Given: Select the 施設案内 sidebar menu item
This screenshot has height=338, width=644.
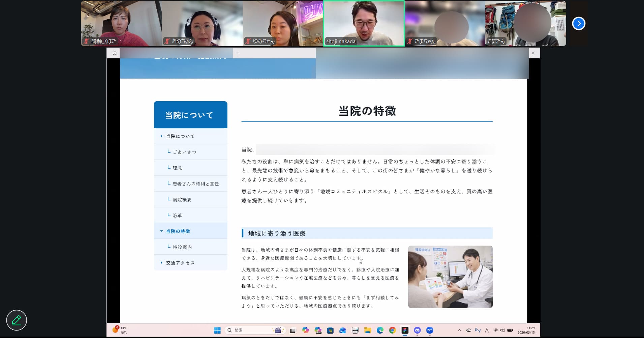Looking at the screenshot, I should (x=182, y=247).
